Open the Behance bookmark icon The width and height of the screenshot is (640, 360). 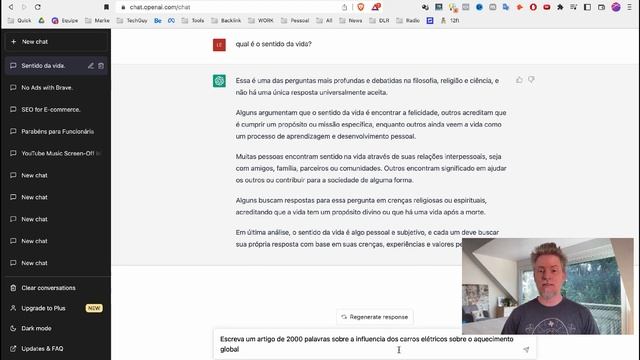tap(158, 20)
